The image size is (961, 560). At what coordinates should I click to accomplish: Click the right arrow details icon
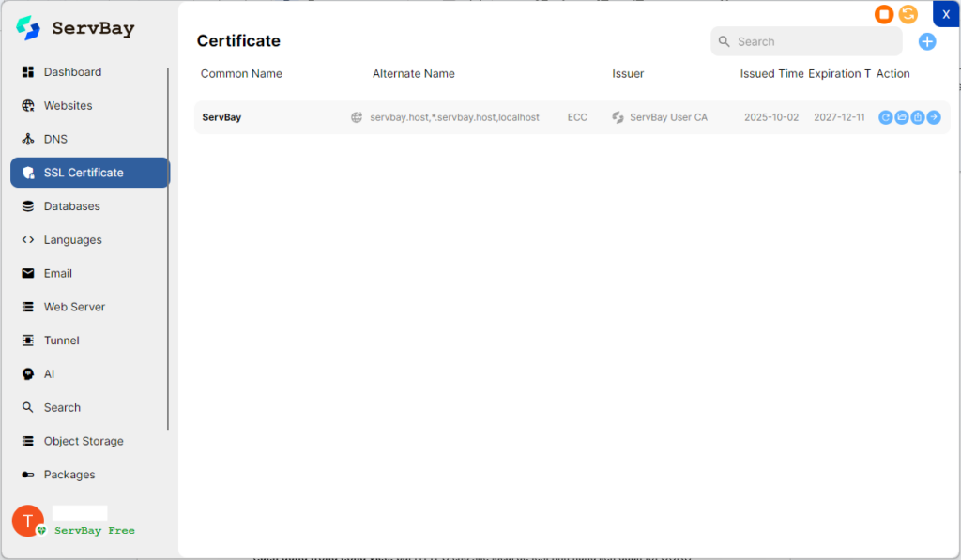(934, 117)
